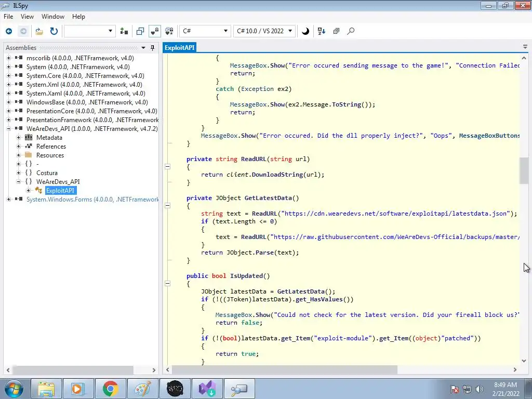The image size is (532, 399).
Task: Open the Help menu
Action: pos(78,17)
